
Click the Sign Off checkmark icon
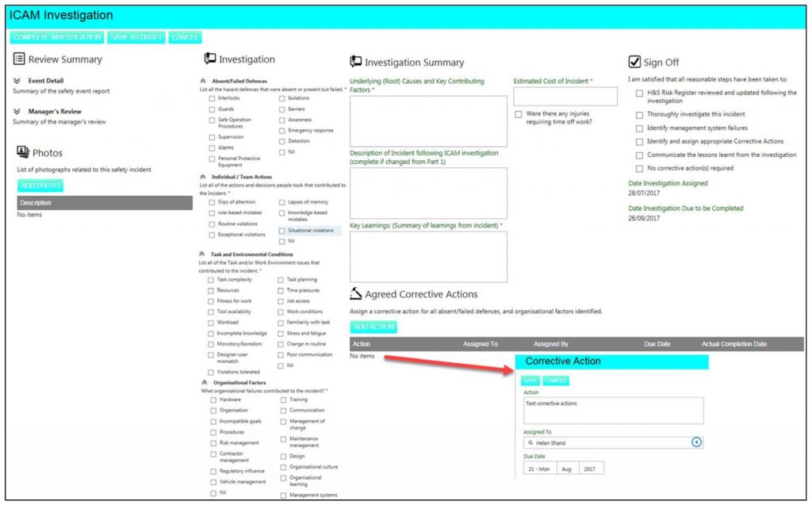coord(634,62)
